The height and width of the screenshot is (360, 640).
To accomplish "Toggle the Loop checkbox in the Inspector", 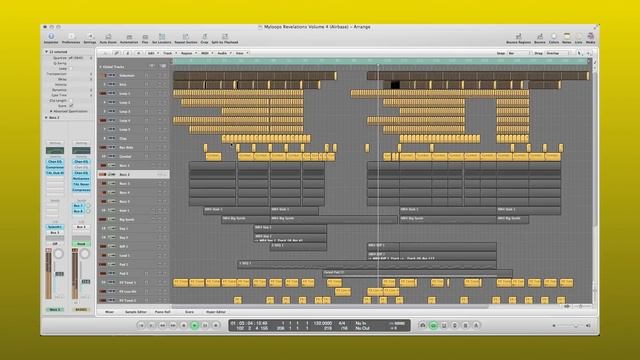I will pos(71,69).
